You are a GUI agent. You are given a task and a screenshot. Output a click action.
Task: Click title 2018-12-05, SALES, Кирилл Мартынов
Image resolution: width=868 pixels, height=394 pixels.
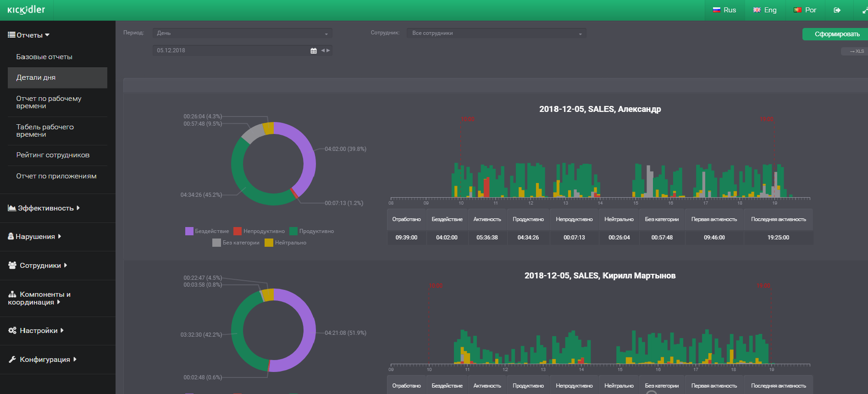click(x=600, y=276)
